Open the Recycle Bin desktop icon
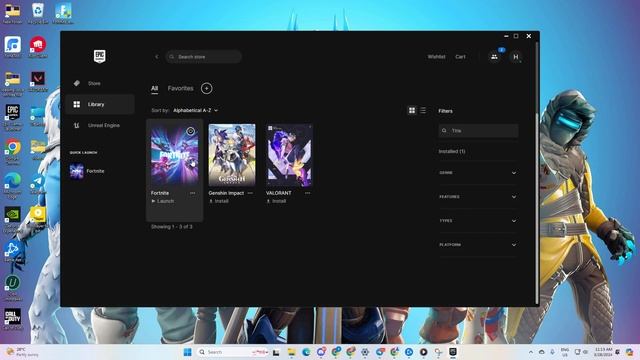Viewport: 640px width, 360px height. tap(38, 13)
